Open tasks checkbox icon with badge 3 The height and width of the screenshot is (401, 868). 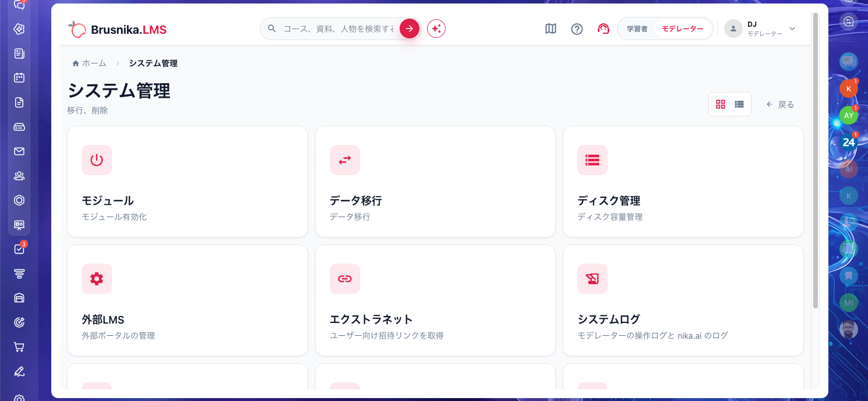click(x=19, y=249)
